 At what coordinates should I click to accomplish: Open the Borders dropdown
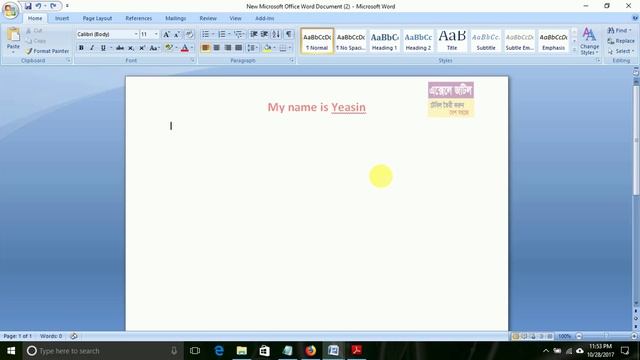pos(291,48)
